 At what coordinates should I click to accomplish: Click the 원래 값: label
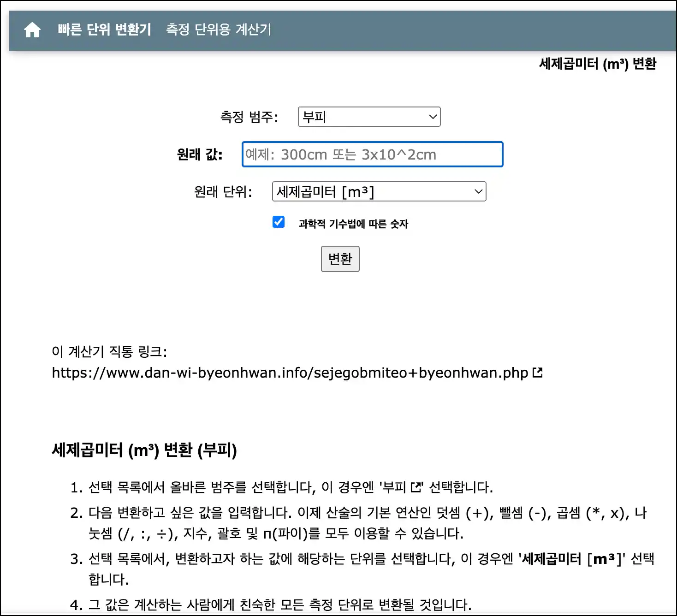[x=200, y=154]
